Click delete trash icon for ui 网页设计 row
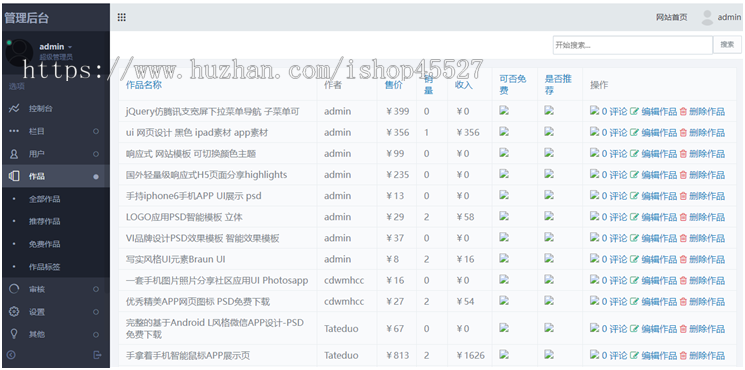The height and width of the screenshot is (370, 745). pos(683,133)
